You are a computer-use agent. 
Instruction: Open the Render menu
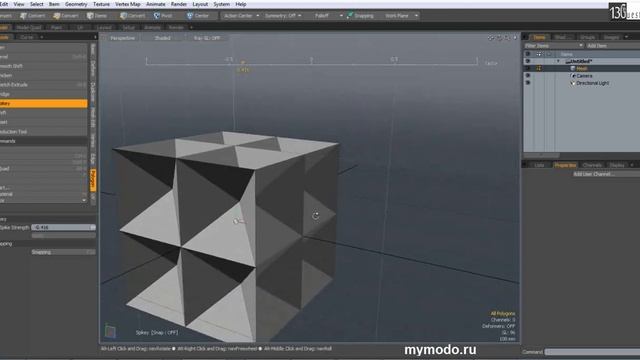(179, 4)
